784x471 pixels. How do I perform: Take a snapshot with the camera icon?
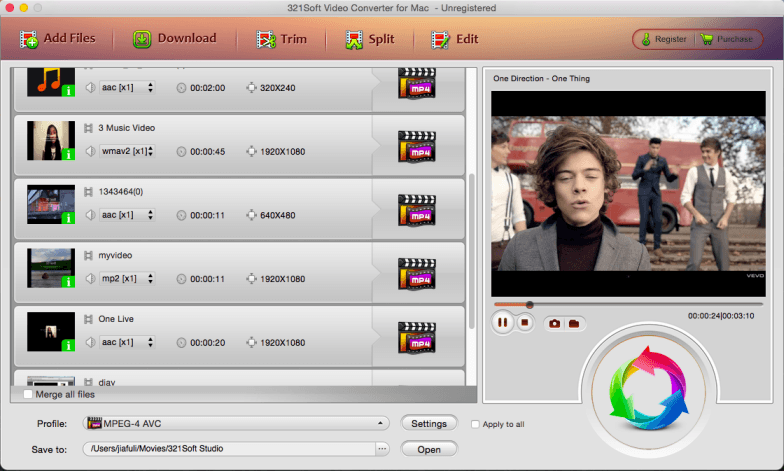(554, 324)
